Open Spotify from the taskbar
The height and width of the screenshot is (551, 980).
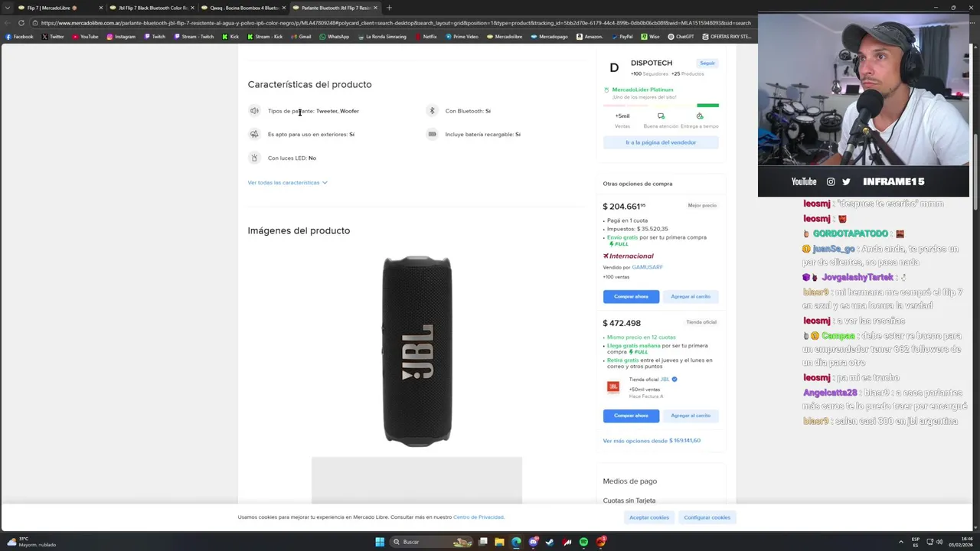coord(583,542)
